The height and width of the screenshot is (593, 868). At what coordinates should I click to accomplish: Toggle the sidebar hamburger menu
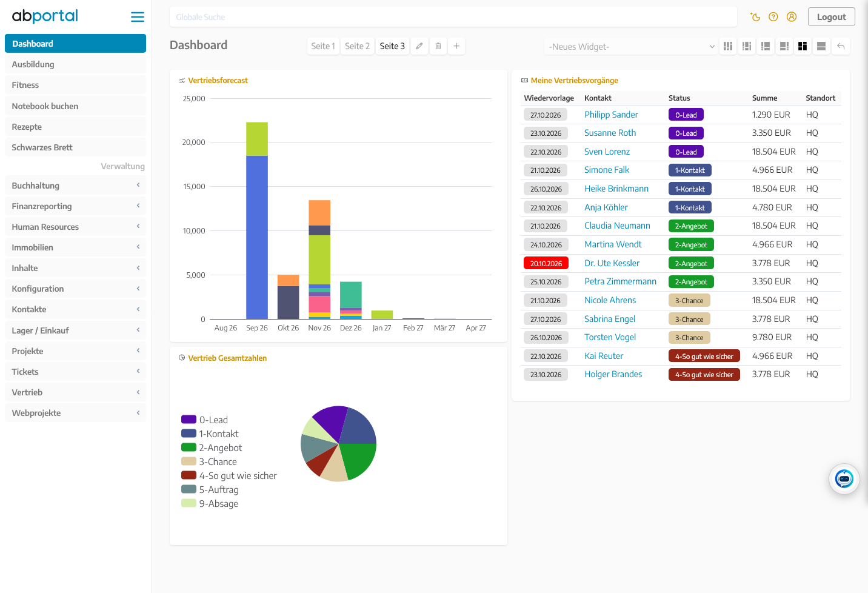coord(138,17)
